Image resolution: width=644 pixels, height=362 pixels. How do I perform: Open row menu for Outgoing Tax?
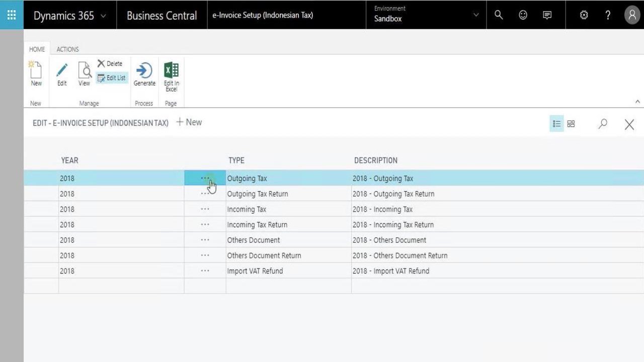(205, 178)
